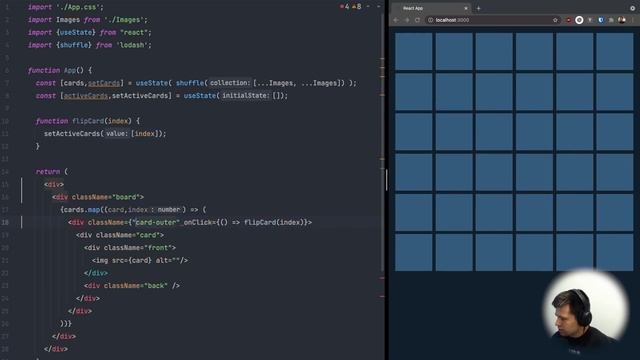This screenshot has height=360, width=640.
Task: Click the round icon right of the tab strip
Action: 633,8
